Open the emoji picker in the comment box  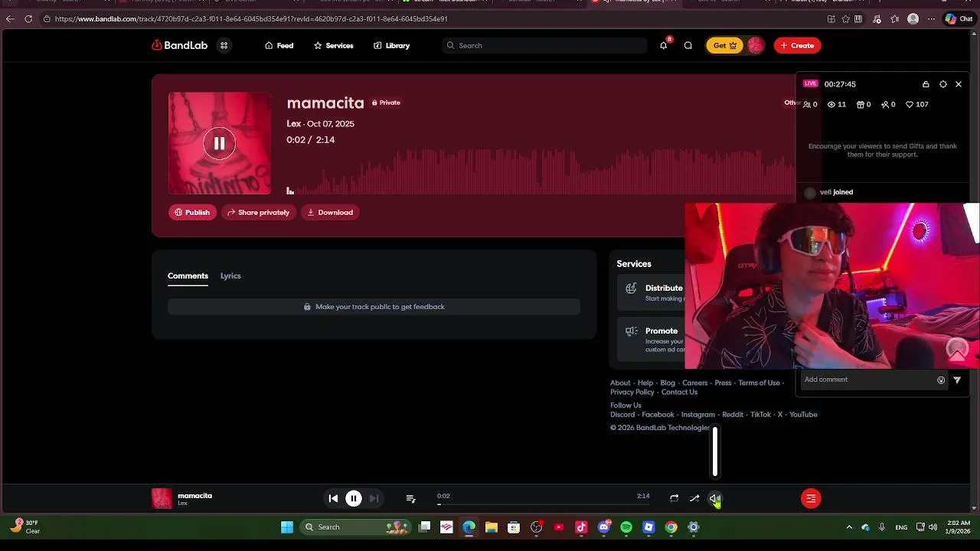click(941, 380)
